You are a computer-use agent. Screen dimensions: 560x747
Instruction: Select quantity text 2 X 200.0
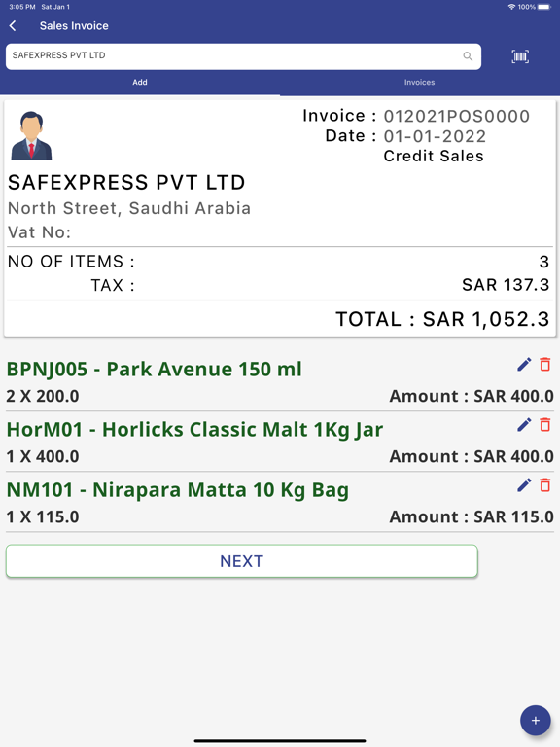click(x=43, y=397)
